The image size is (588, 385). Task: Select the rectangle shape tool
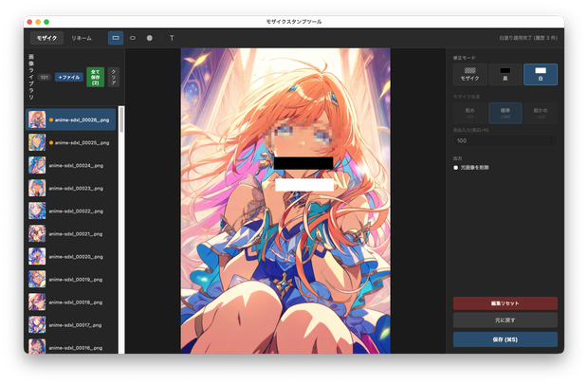coord(116,38)
